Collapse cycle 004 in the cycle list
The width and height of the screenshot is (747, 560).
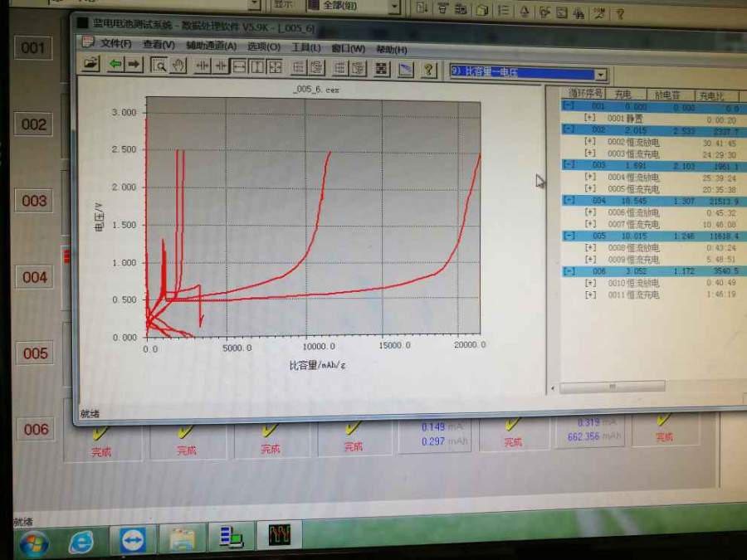[x=569, y=200]
